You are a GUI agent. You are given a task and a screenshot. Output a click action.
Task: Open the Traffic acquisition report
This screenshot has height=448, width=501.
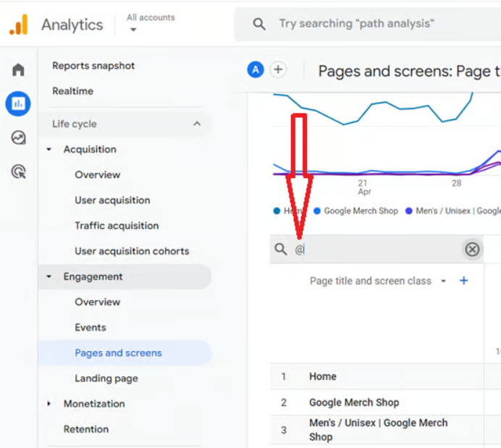pyautogui.click(x=117, y=226)
